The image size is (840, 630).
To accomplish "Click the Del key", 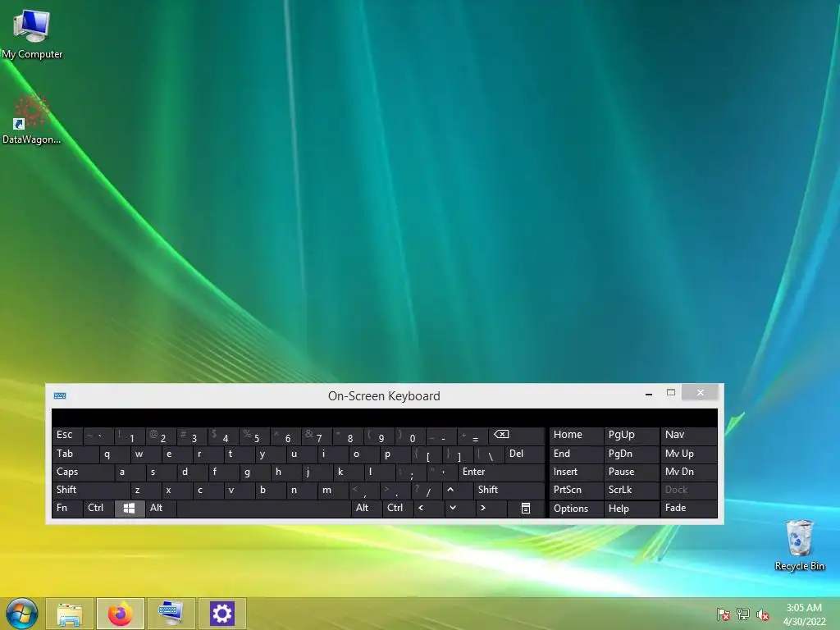I will [524, 454].
